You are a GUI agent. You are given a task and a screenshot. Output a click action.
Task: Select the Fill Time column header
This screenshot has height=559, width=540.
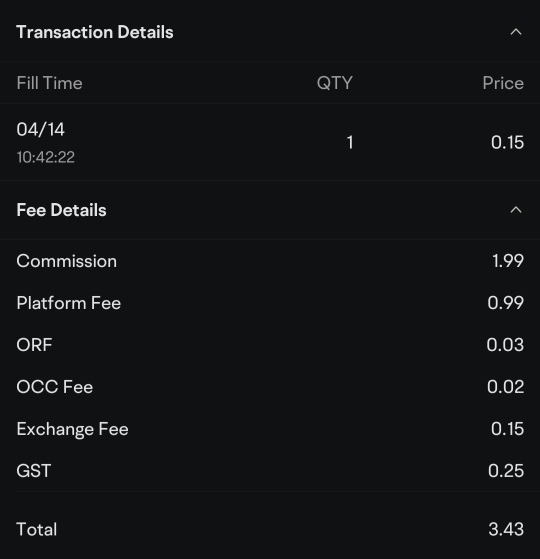click(x=50, y=83)
